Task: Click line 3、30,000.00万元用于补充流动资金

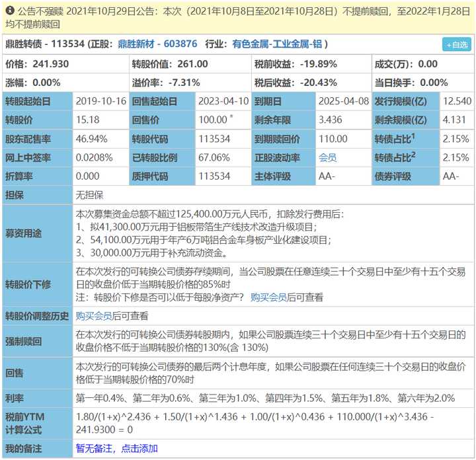Action: pos(152,252)
